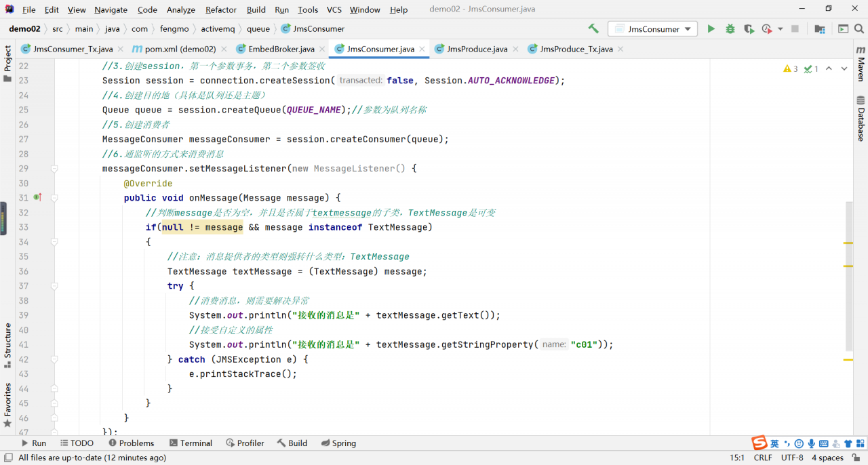Image resolution: width=868 pixels, height=465 pixels.
Task: Close the pom.xml tab
Action: (x=224, y=49)
